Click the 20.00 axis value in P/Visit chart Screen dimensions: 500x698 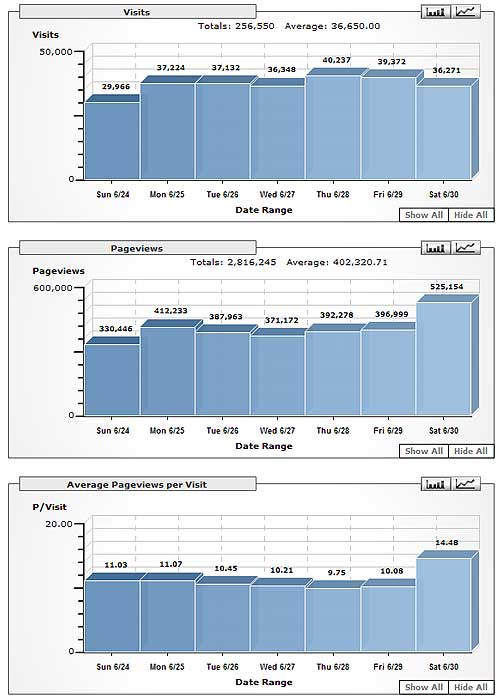point(59,524)
